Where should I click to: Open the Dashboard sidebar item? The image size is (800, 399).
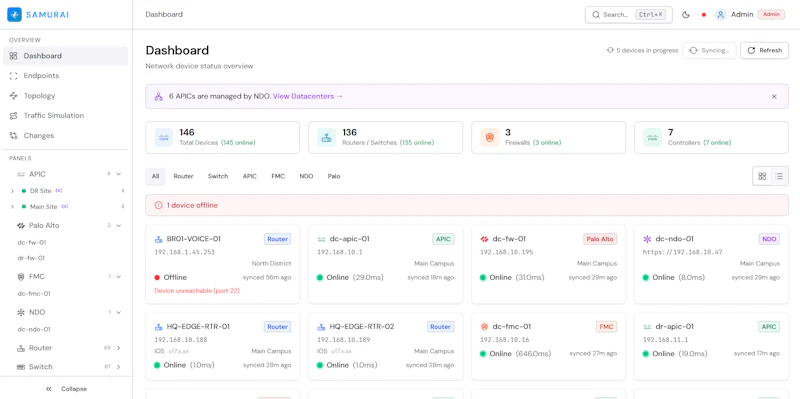[x=65, y=56]
